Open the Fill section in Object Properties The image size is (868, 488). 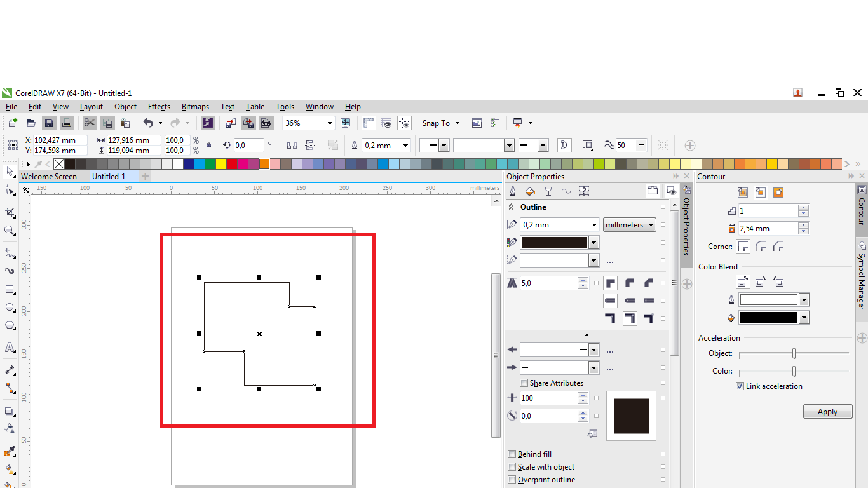530,191
